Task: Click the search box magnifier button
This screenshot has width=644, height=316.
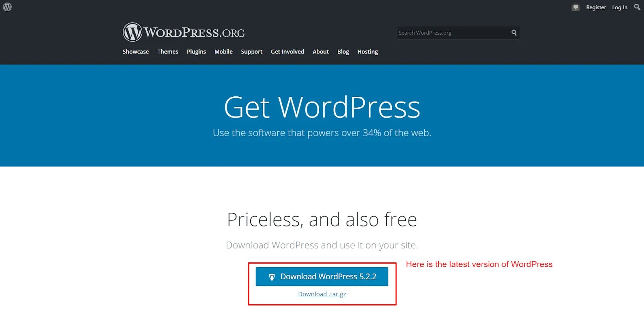Action: (514, 33)
